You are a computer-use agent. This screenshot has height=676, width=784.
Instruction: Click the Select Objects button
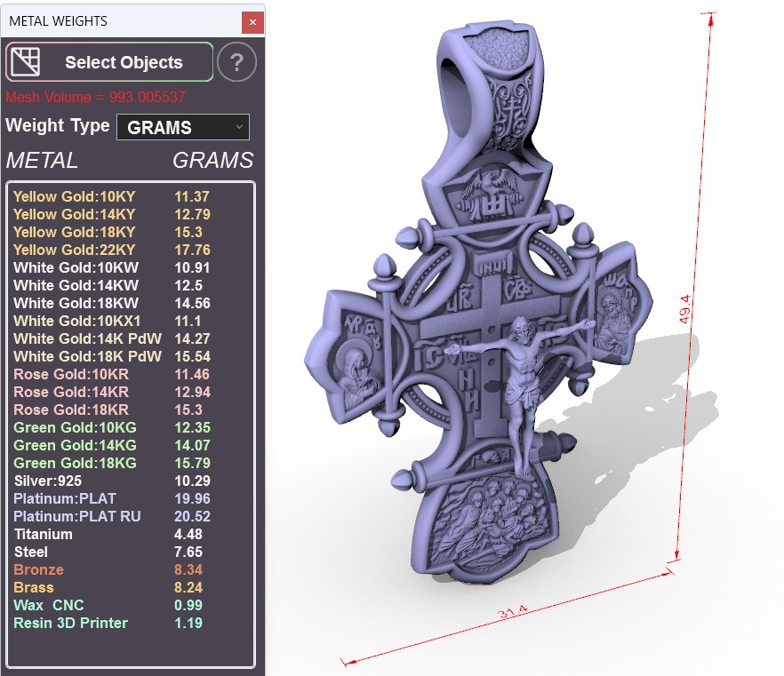(x=109, y=62)
